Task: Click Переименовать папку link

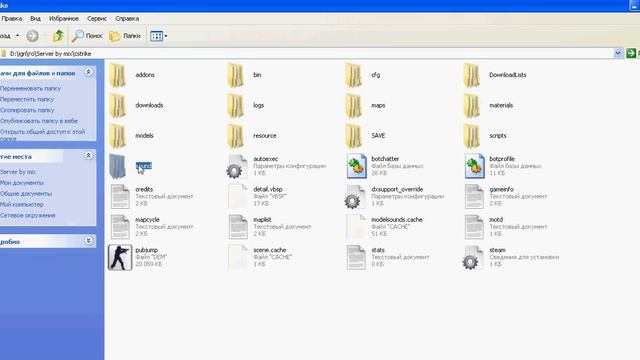Action: tap(30, 88)
